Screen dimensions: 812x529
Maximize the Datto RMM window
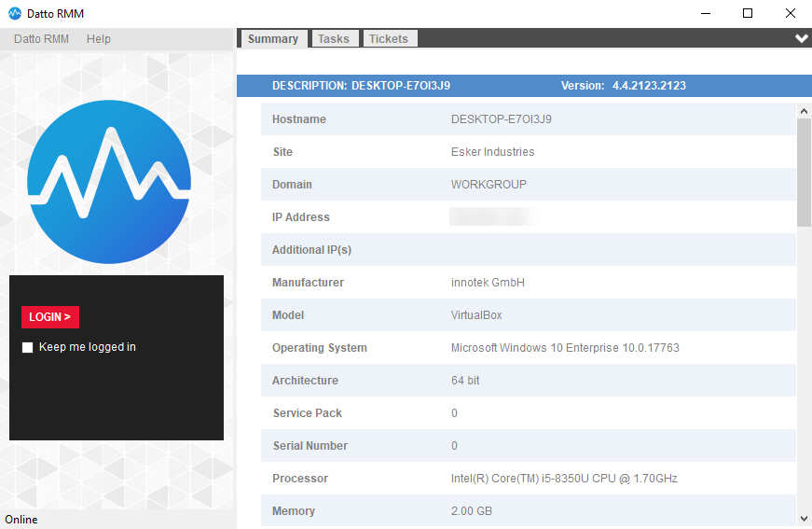pyautogui.click(x=748, y=13)
